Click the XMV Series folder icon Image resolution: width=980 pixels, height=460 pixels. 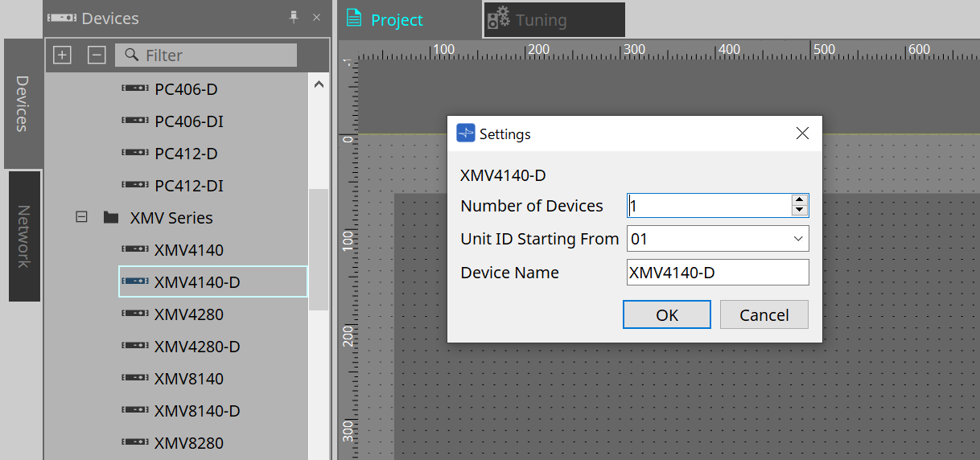(111, 218)
